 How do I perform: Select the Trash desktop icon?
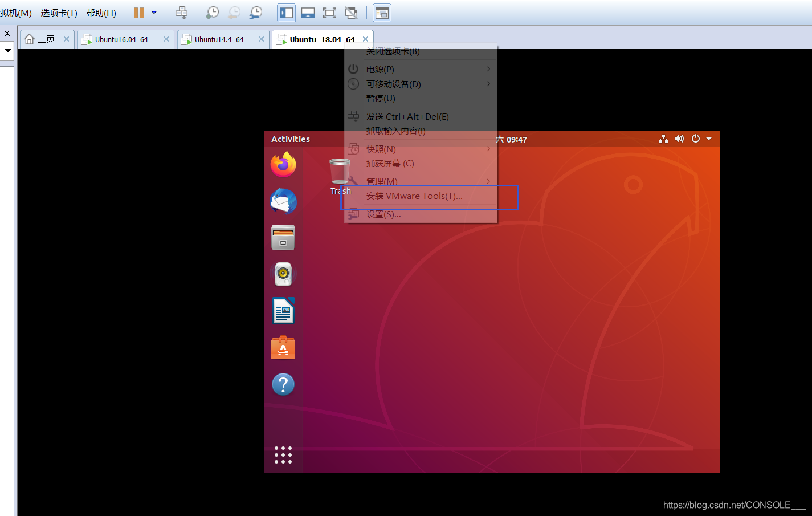(340, 177)
